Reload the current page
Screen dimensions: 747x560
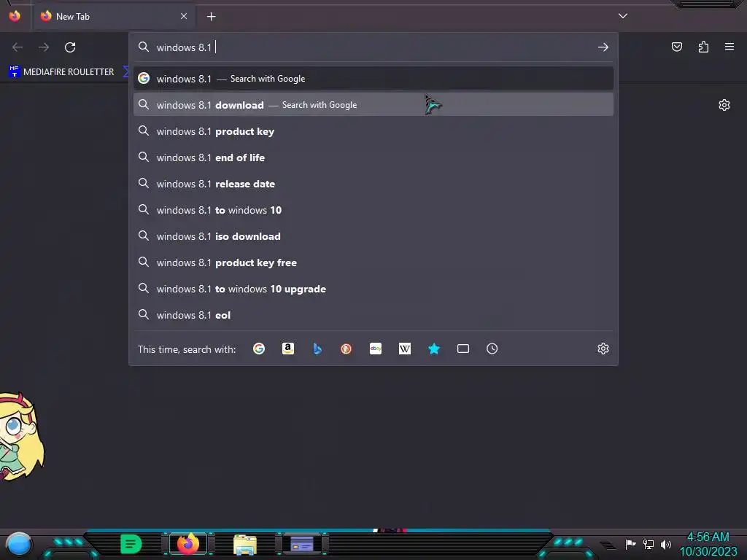pos(70,47)
